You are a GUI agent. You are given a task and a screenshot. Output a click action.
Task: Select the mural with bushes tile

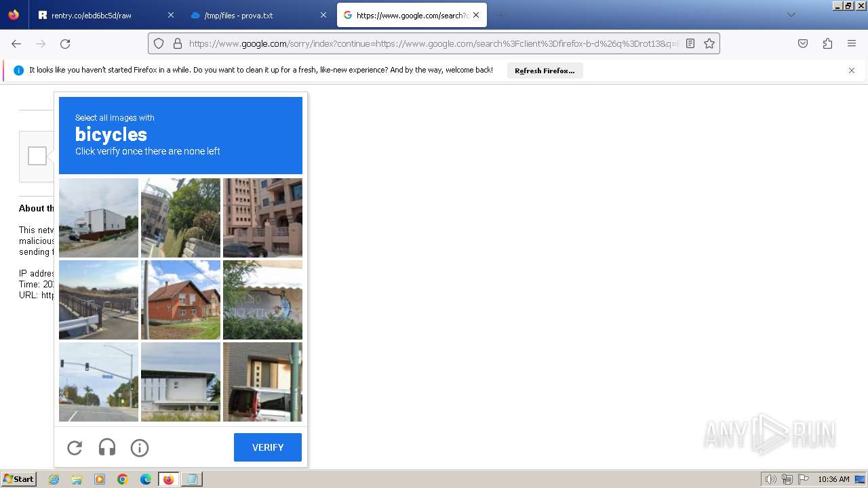[262, 300]
